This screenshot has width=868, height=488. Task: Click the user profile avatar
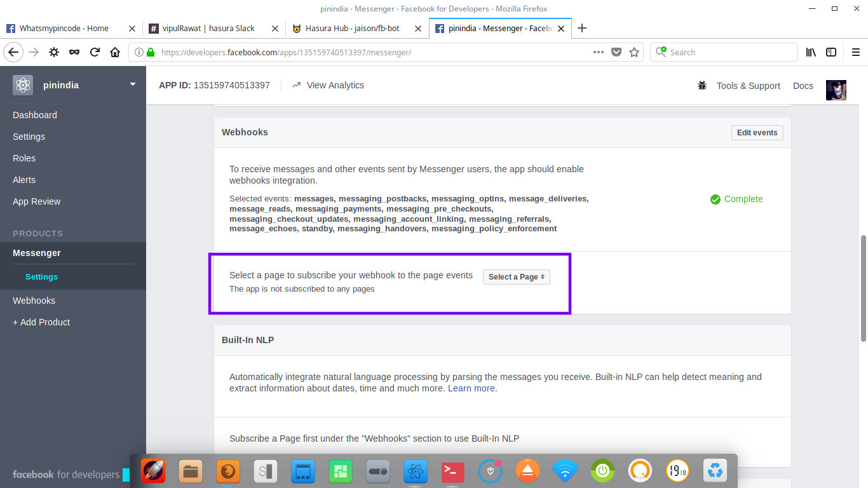click(836, 90)
